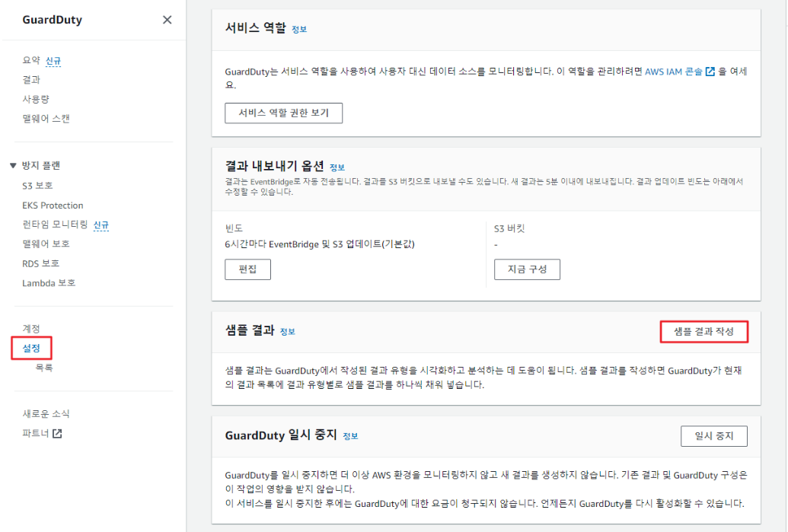
Task: Click the 편집 button under 빈도
Action: [247, 269]
